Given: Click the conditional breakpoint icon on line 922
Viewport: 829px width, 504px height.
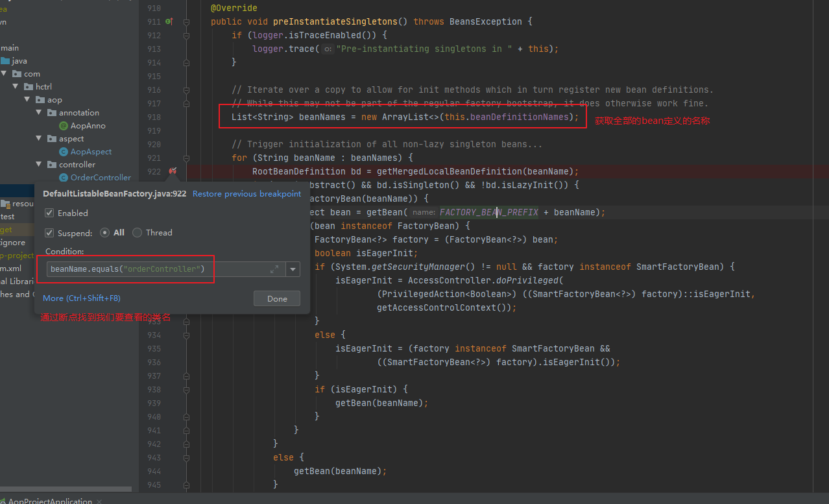Looking at the screenshot, I should 173,171.
